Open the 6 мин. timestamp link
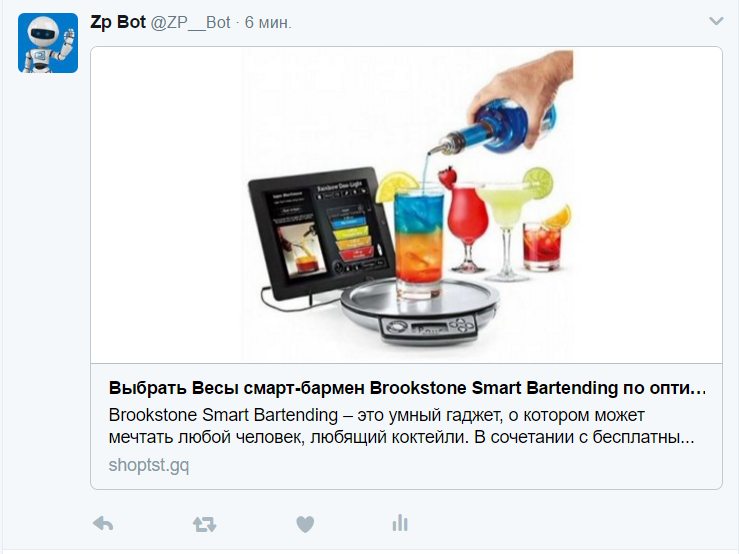The image size is (739, 554). [268, 23]
